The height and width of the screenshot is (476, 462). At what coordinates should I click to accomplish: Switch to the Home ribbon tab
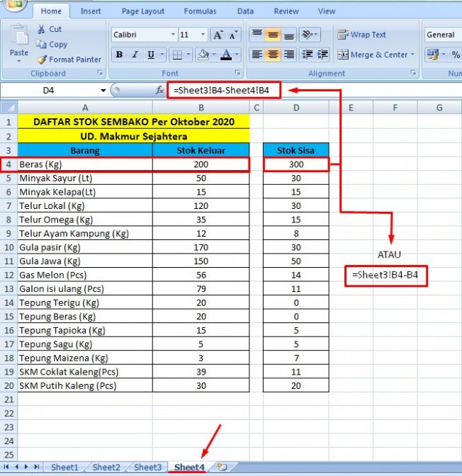coord(51,11)
